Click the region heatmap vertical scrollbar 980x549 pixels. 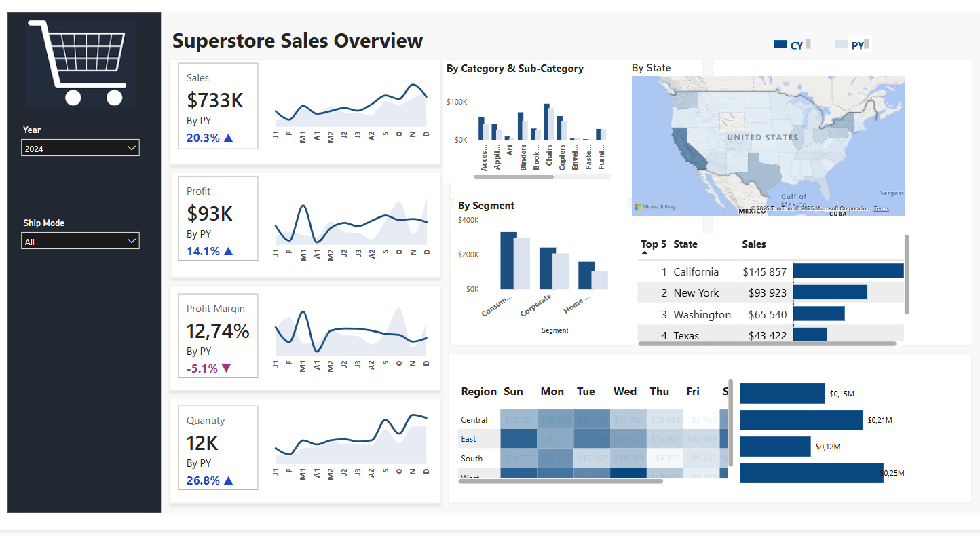(731, 422)
